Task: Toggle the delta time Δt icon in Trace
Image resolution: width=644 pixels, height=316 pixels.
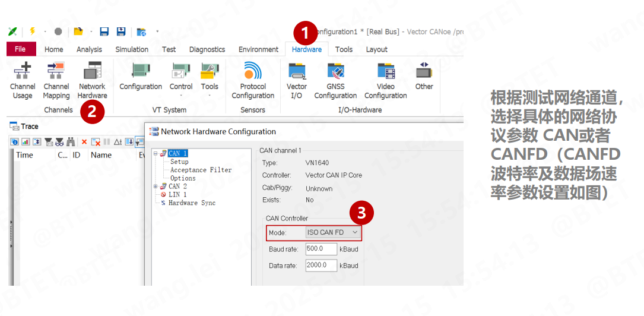Action: pos(118,142)
